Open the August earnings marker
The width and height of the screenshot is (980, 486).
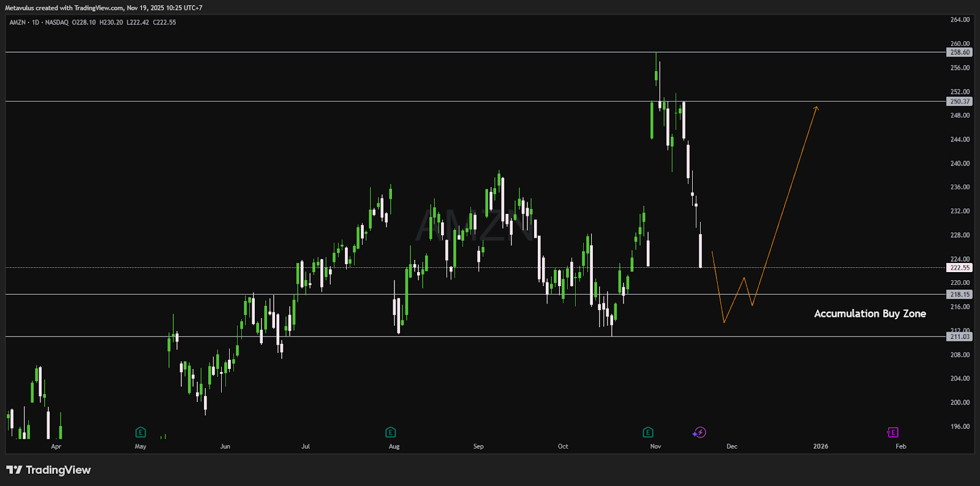390,432
